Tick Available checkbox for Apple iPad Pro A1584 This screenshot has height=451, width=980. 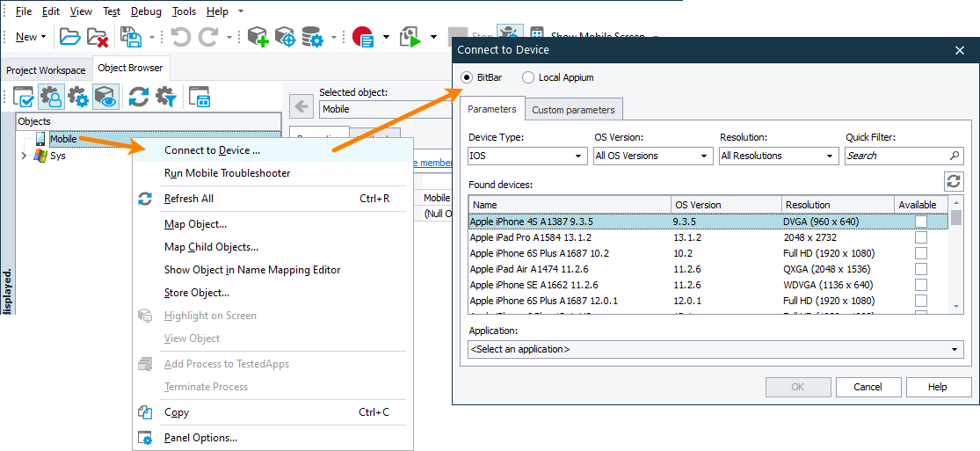(921, 237)
